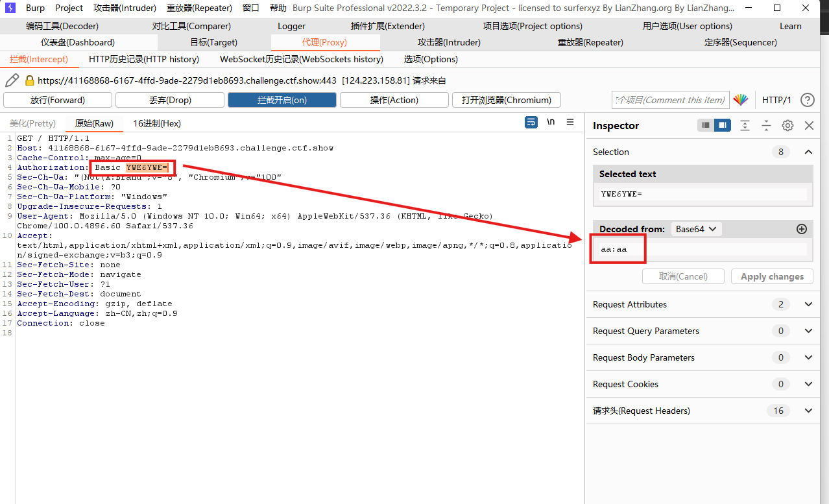The height and width of the screenshot is (504, 829).
Task: Switch to the Dashboard tab
Action: pos(78,42)
